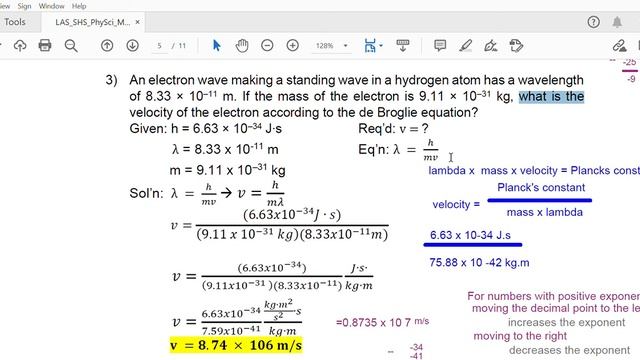640x360 pixels.
Task: Click the '75.88 x 10 -42 kg.m' annotation
Action: 479,262
